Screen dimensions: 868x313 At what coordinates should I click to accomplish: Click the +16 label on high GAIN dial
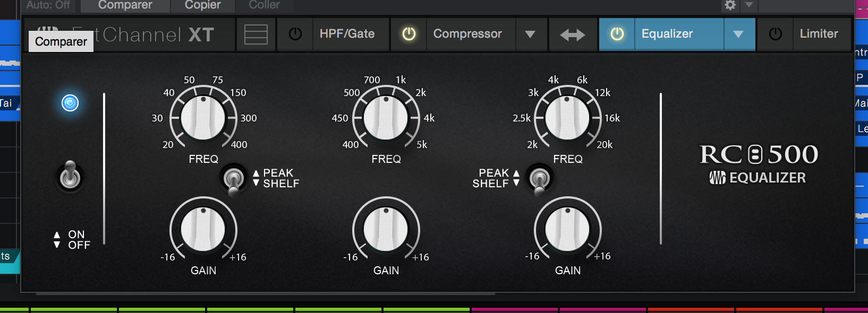click(602, 256)
